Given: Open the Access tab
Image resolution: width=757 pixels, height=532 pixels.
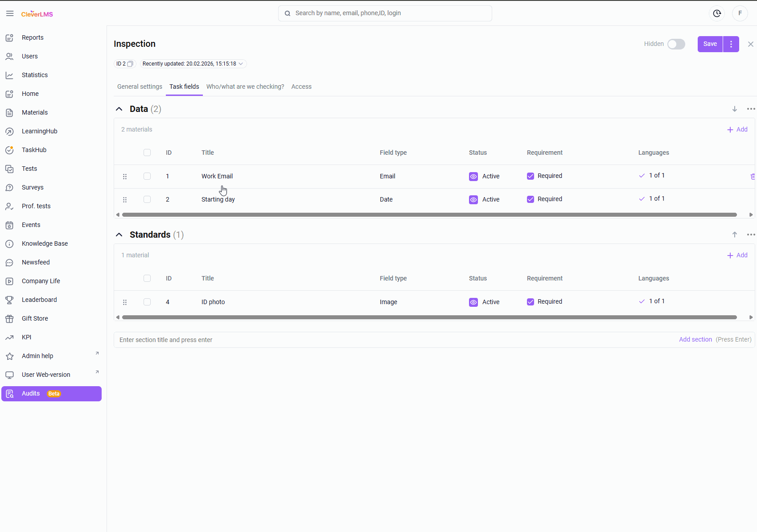Looking at the screenshot, I should (x=301, y=87).
